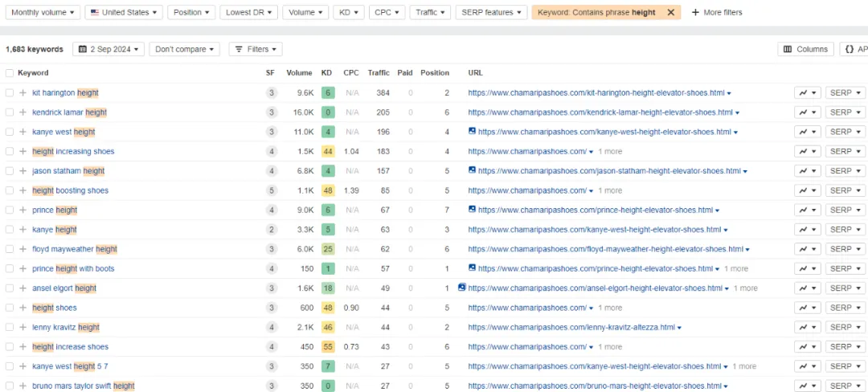Viewport: 868px width, 392px height.
Task: Open the '2 Sep 2024' date picker
Action: (108, 50)
